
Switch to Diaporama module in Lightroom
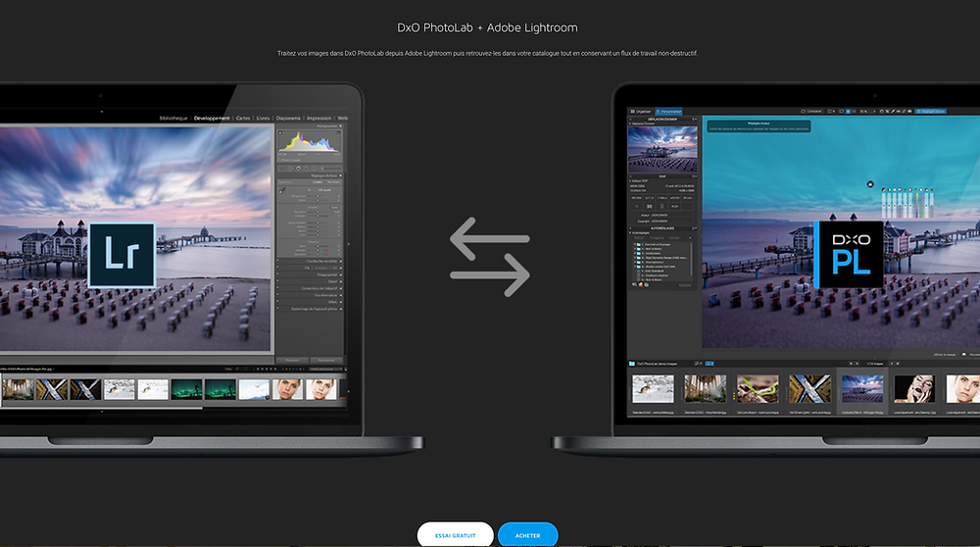(x=288, y=119)
